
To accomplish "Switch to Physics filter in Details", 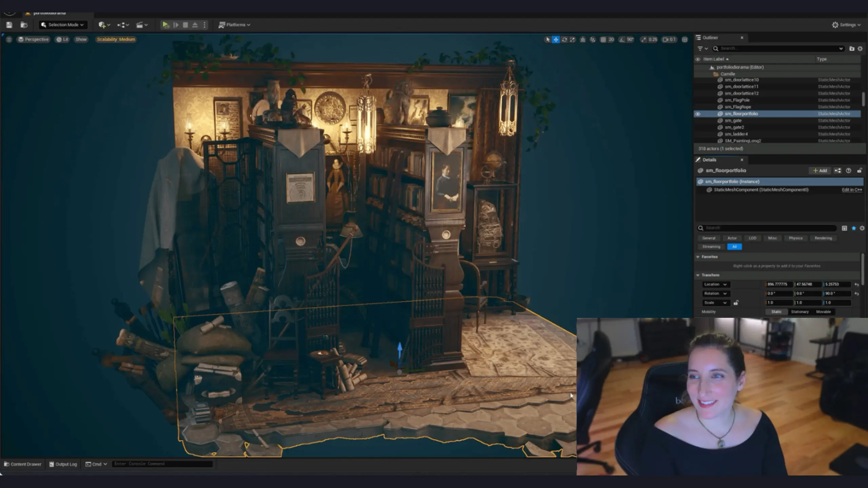I will [x=795, y=238].
